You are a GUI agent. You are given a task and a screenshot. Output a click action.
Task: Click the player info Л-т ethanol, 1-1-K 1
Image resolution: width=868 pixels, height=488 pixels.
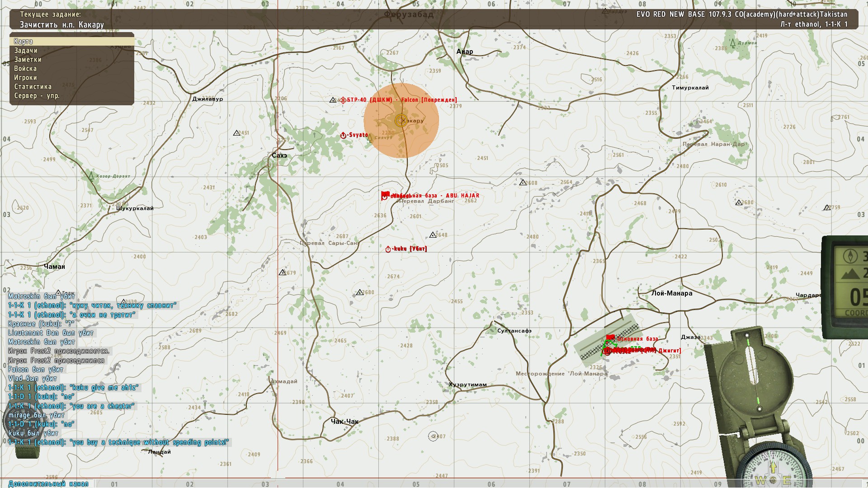point(814,24)
